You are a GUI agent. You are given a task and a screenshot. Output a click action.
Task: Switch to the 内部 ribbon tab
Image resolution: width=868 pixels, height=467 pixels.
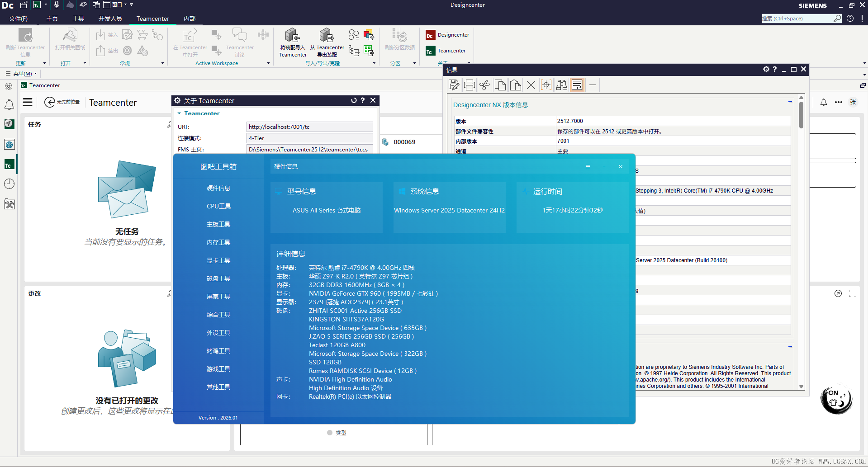(190, 19)
